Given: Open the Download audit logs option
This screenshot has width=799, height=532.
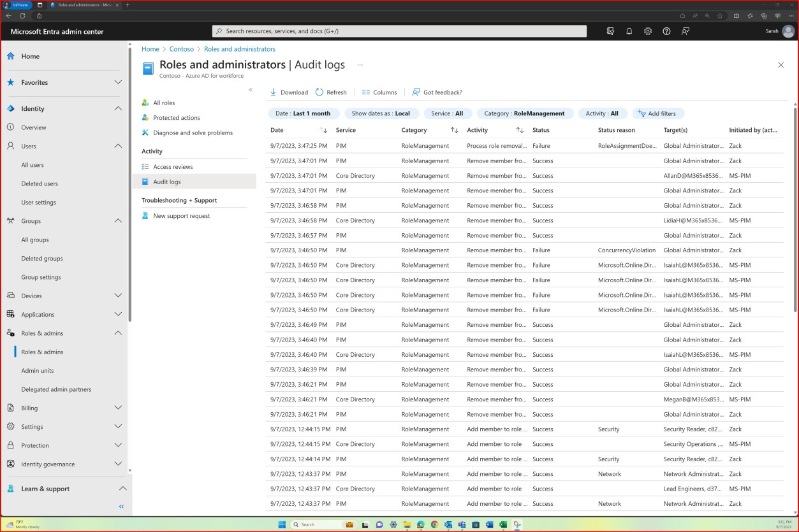Looking at the screenshot, I should [289, 92].
